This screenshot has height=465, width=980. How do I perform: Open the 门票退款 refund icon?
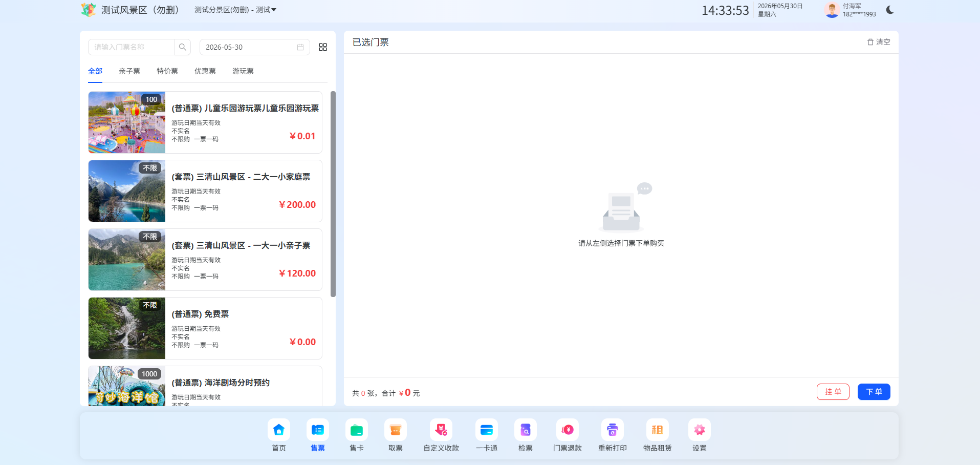pyautogui.click(x=568, y=430)
